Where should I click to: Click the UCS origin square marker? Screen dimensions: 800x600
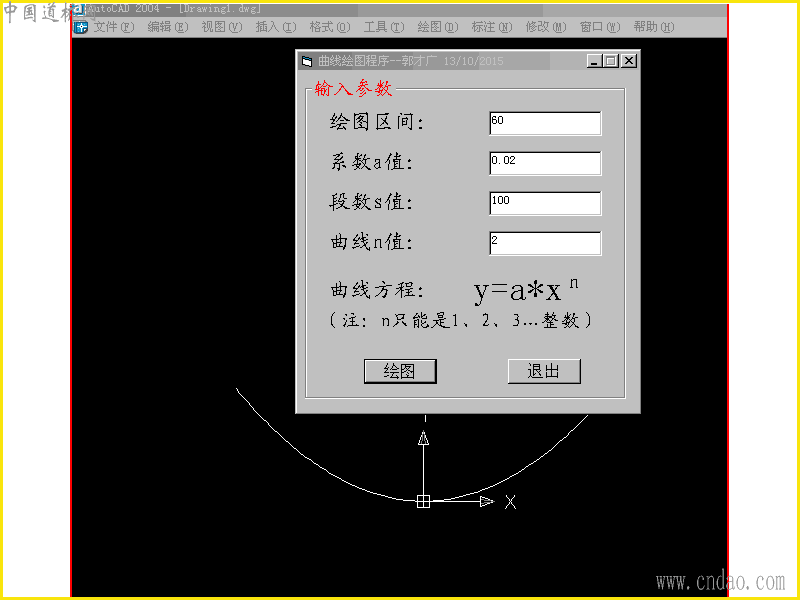(x=423, y=502)
